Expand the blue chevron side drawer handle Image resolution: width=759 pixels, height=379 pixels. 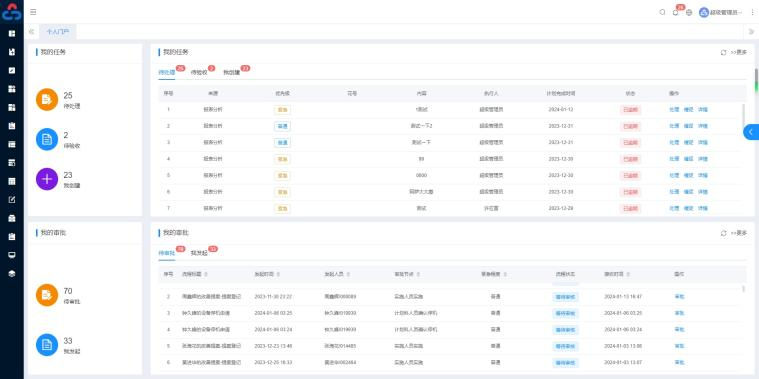(751, 131)
